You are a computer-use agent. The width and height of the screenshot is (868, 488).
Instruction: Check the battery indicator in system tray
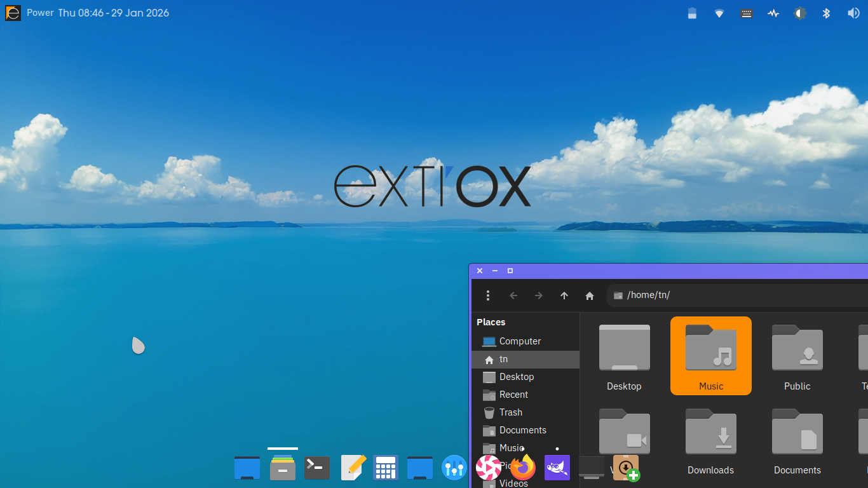point(693,13)
